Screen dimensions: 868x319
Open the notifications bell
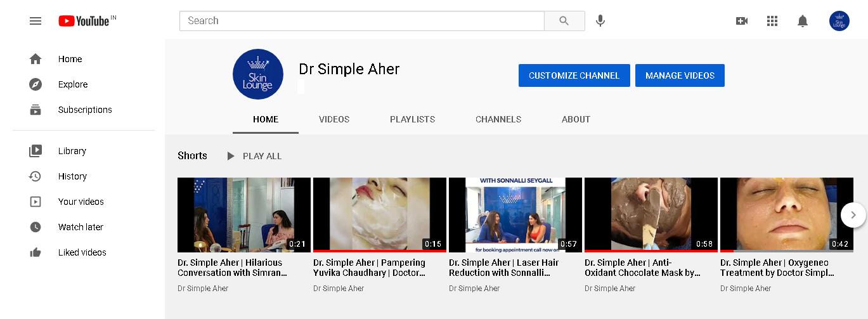click(x=803, y=21)
